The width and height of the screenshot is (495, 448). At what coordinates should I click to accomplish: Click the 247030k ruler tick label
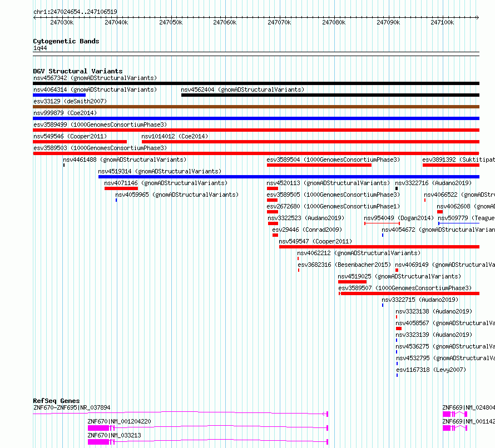click(62, 22)
